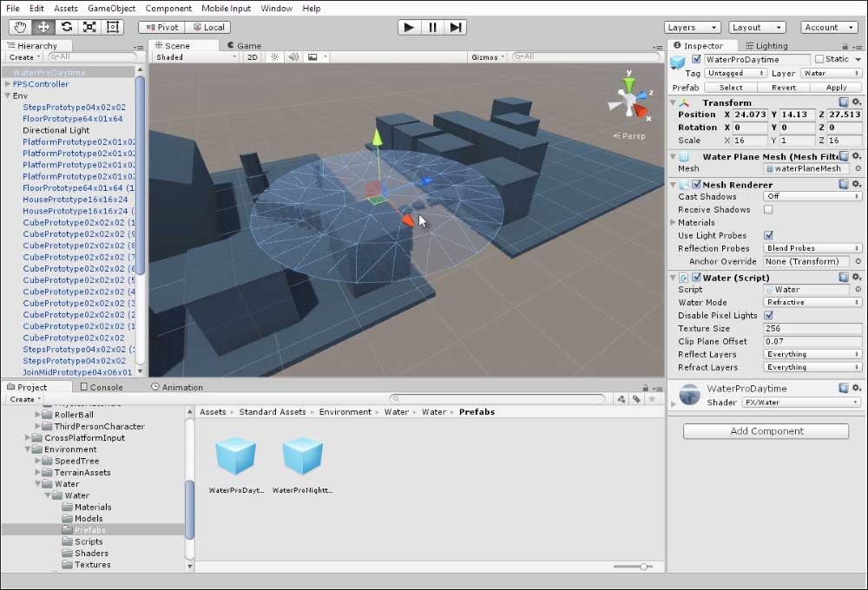Image resolution: width=868 pixels, height=590 pixels.
Task: Enable Receive Shadows checkbox
Action: [x=768, y=209]
